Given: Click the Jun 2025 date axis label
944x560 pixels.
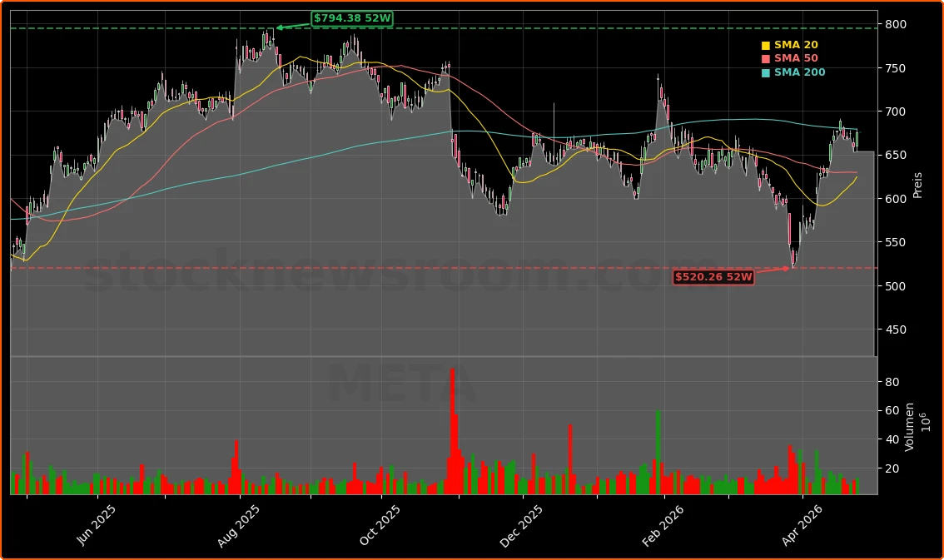Looking at the screenshot, I should (97, 526).
